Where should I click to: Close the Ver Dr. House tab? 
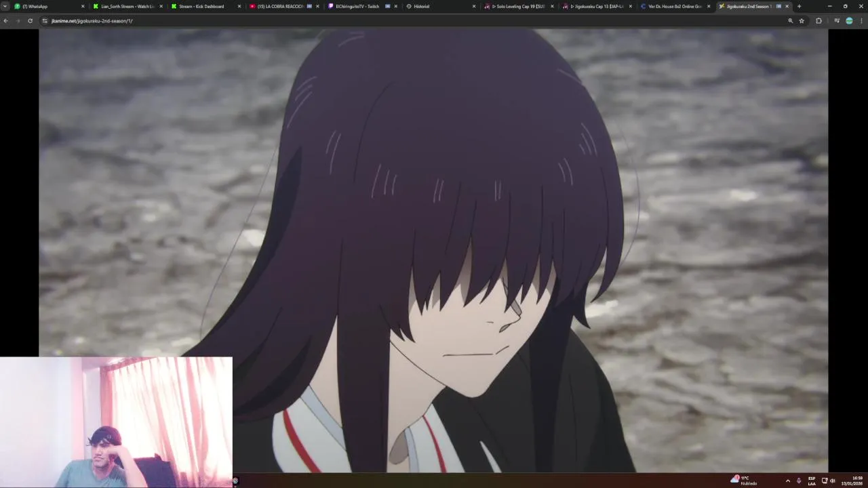click(709, 6)
